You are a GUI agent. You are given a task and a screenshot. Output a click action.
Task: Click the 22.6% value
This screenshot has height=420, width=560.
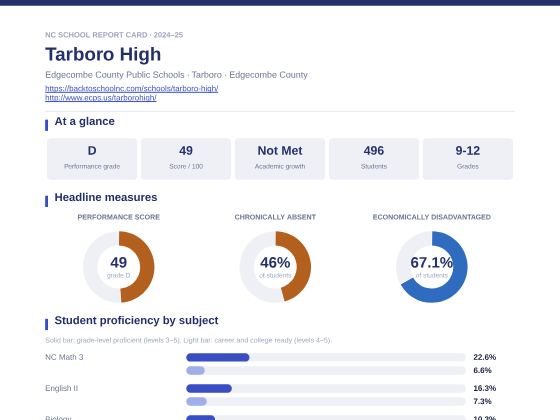[484, 357]
